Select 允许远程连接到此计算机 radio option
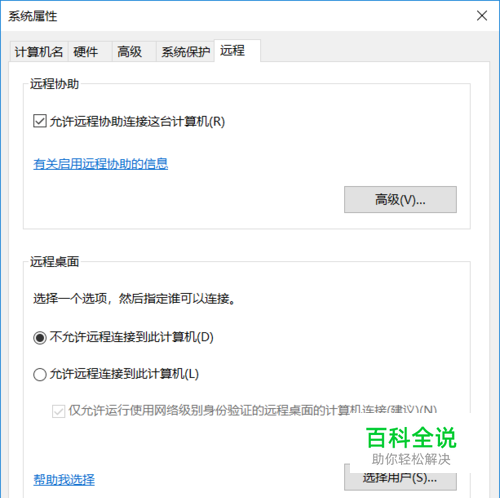Screen dimensions: 500x498 [x=40, y=374]
